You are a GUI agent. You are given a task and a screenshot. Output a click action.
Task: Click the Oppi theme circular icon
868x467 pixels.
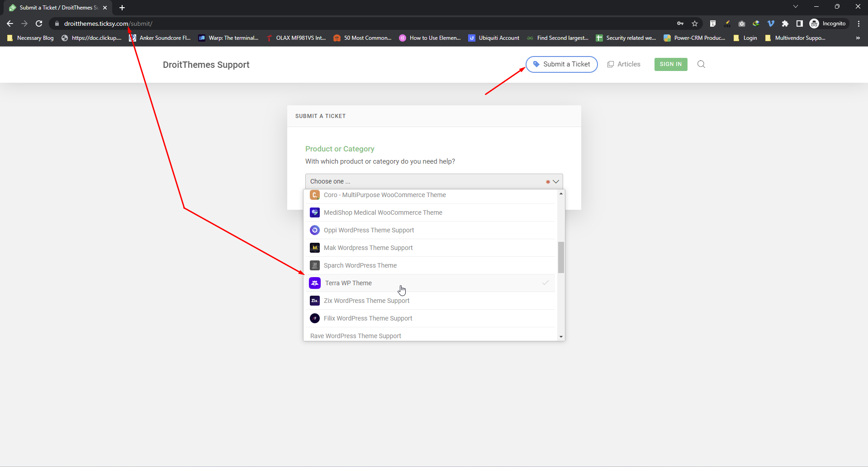point(315,230)
